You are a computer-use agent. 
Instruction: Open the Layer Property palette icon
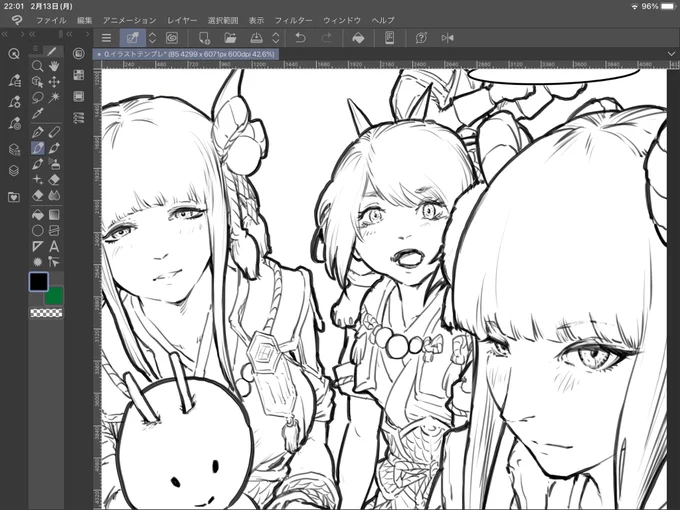click(14, 150)
